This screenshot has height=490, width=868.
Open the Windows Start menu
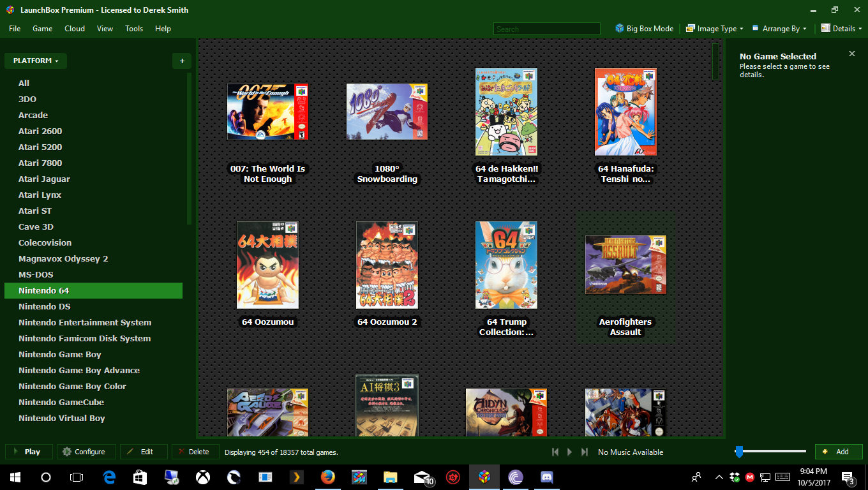[x=15, y=477]
